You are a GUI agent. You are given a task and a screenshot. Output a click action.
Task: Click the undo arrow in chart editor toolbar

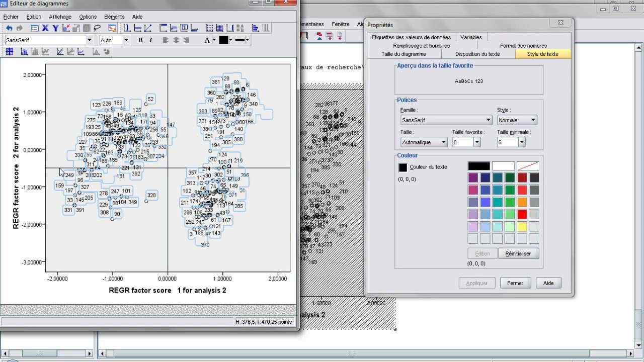click(x=9, y=28)
